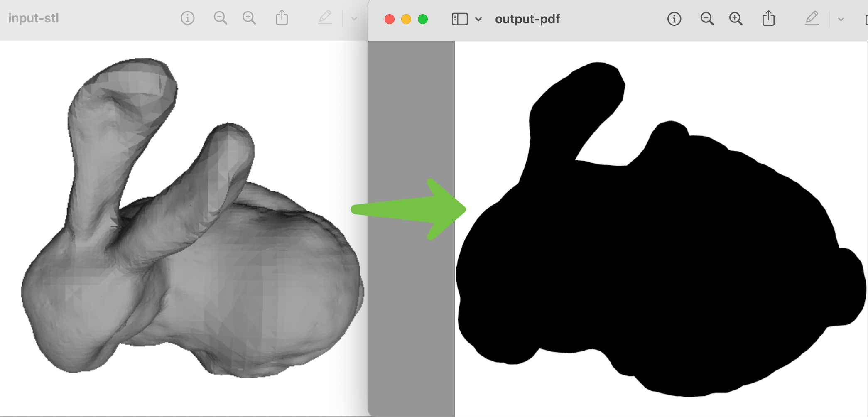The image size is (868, 417).
Task: Minimize the output-pdf window with yellow button
Action: click(x=406, y=19)
